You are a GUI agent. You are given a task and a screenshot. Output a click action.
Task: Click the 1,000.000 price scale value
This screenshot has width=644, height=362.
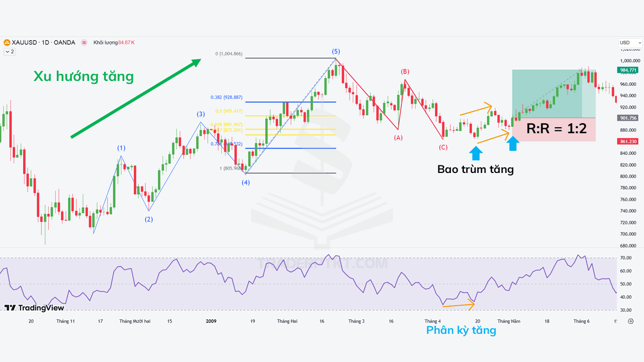(x=630, y=60)
